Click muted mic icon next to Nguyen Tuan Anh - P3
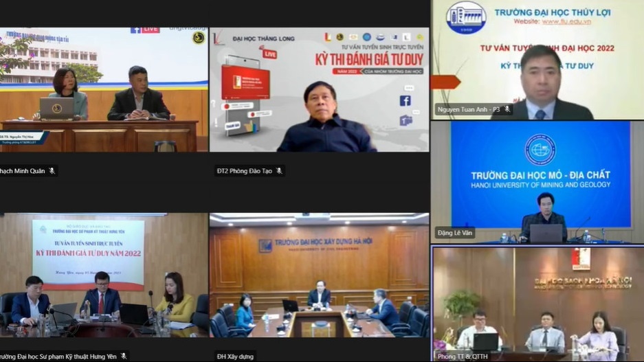The width and height of the screenshot is (644, 362). pyautogui.click(x=507, y=109)
